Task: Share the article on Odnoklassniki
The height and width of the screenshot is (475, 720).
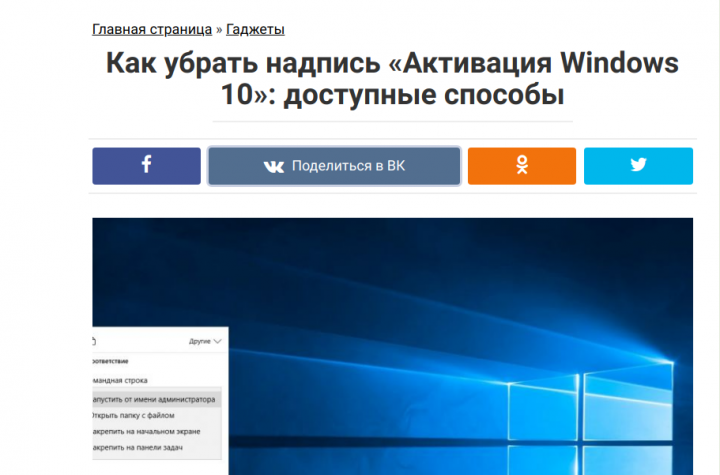Action: pos(522,166)
